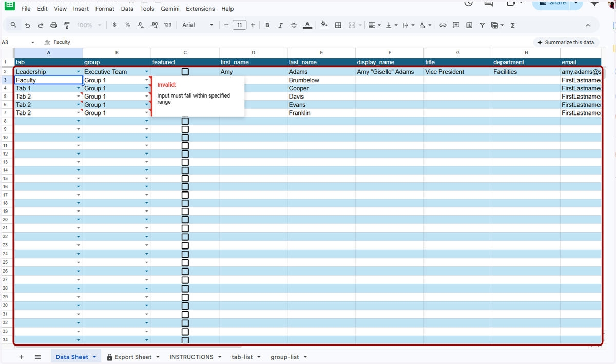Toggle featured checkbox in row 13
The image size is (616, 364).
(x=185, y=162)
